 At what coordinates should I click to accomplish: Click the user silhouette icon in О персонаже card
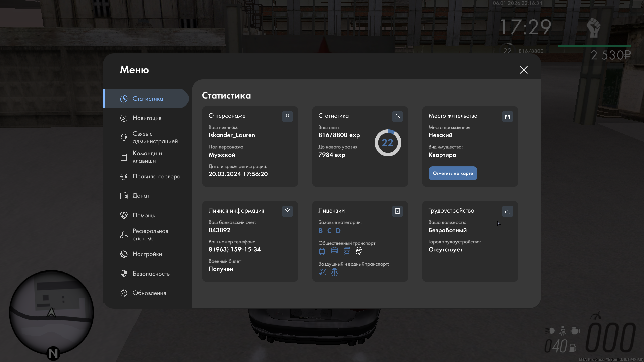pos(287,117)
